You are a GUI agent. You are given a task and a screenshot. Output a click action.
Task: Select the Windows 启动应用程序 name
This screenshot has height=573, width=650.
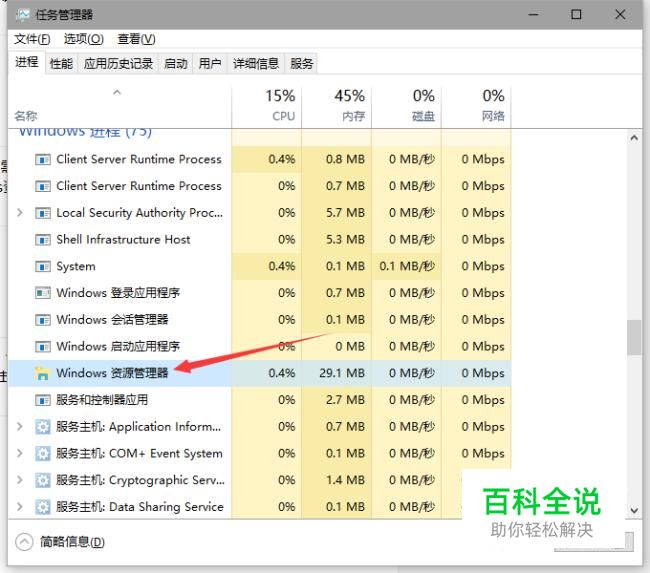[x=118, y=347]
